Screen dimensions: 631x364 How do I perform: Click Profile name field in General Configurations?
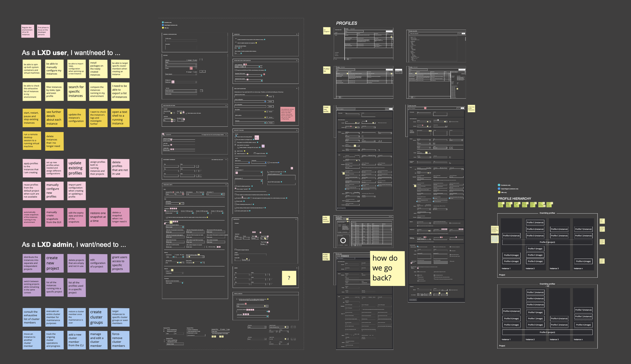[181, 40]
